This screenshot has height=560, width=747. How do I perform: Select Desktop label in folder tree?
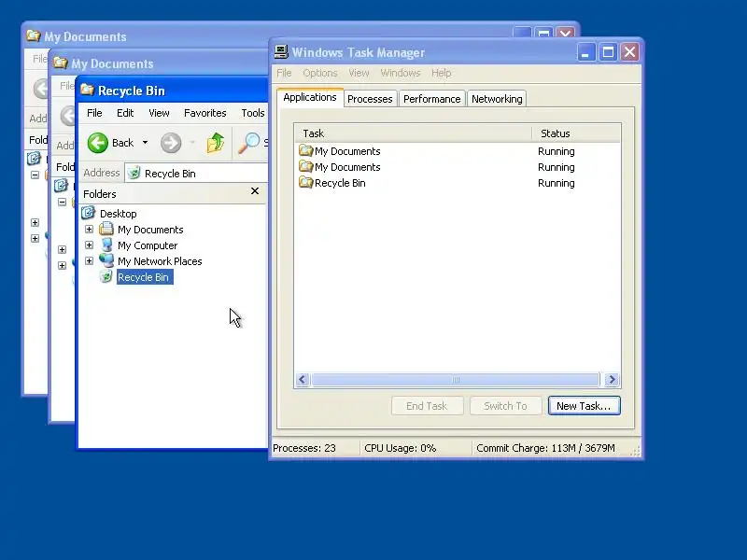[x=119, y=214]
